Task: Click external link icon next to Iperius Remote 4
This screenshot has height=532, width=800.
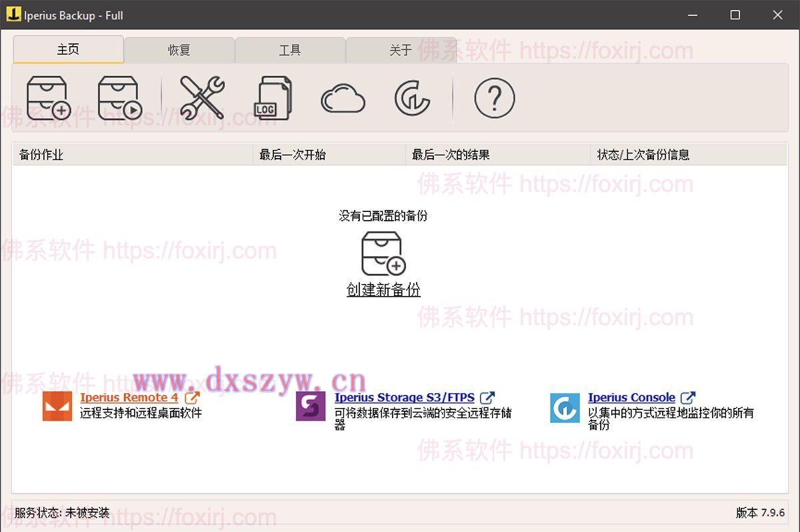Action: 192,397
